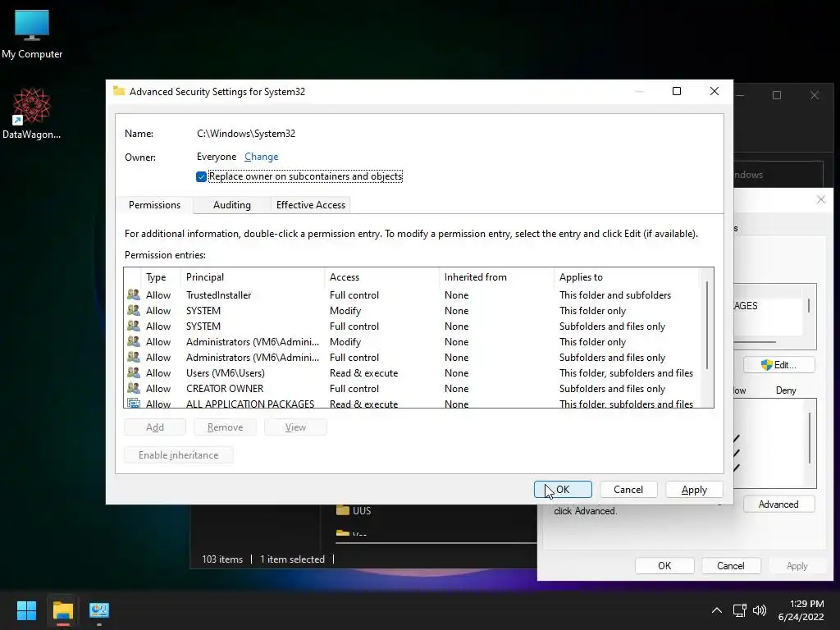Image resolution: width=840 pixels, height=630 pixels.
Task: Switch to the Auditing tab
Action: (232, 204)
